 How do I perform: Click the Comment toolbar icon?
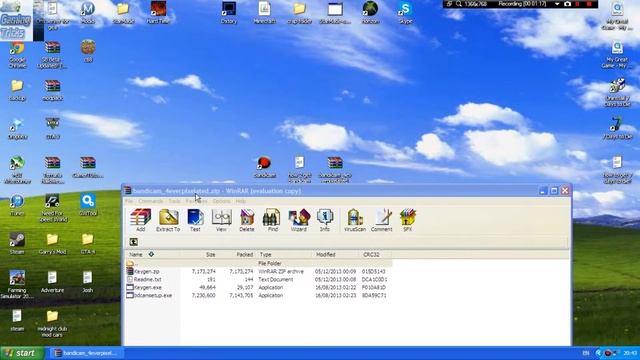coord(382,220)
